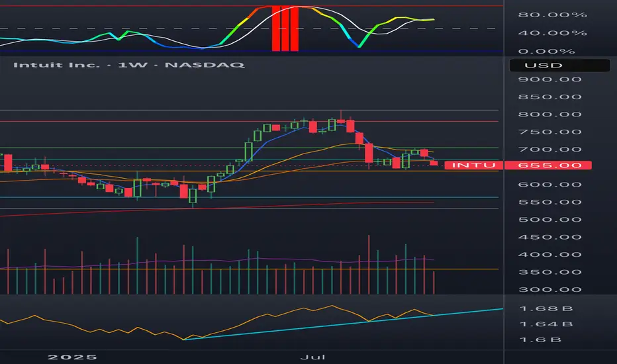Click the 40.00% oscillator scale label
617x364 pixels.
[553, 33]
